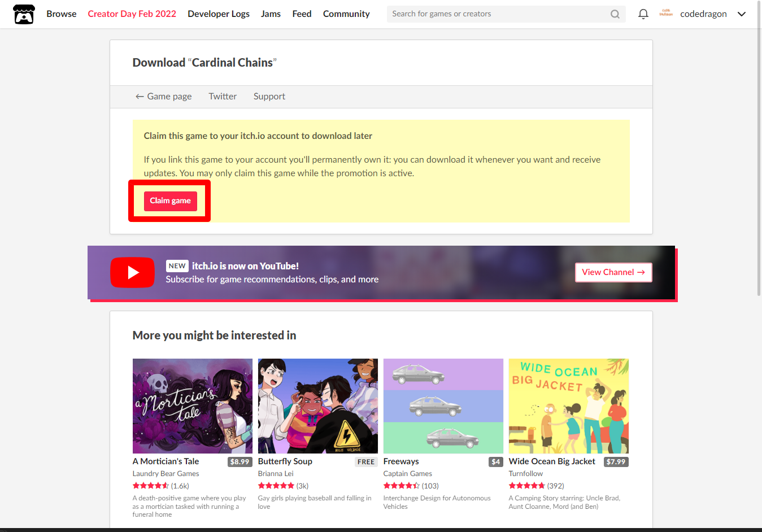Image resolution: width=762 pixels, height=532 pixels.
Task: Open the notifications bell
Action: [x=643, y=14]
